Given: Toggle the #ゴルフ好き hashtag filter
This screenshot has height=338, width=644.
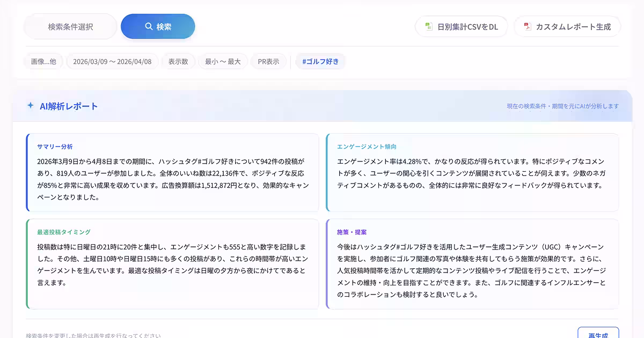Looking at the screenshot, I should tap(320, 61).
